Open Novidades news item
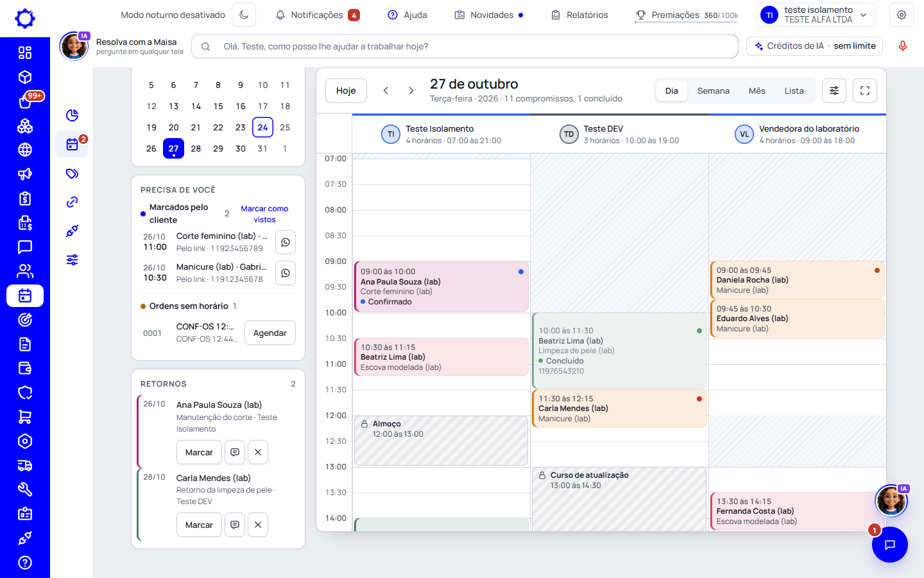Viewport: 924px width, 578px height. coord(489,15)
